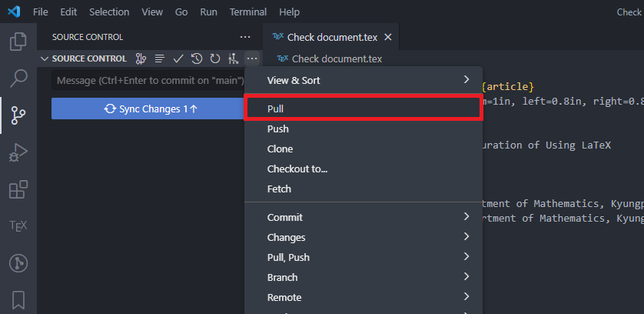
Task: Expand the Pull, Push submenu
Action: [x=363, y=257]
